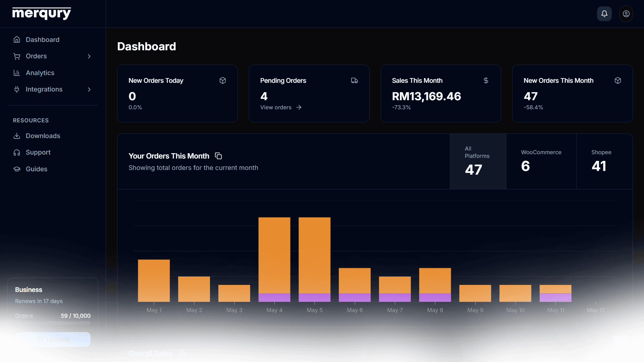Click the -73.3% sales change

coord(401,107)
